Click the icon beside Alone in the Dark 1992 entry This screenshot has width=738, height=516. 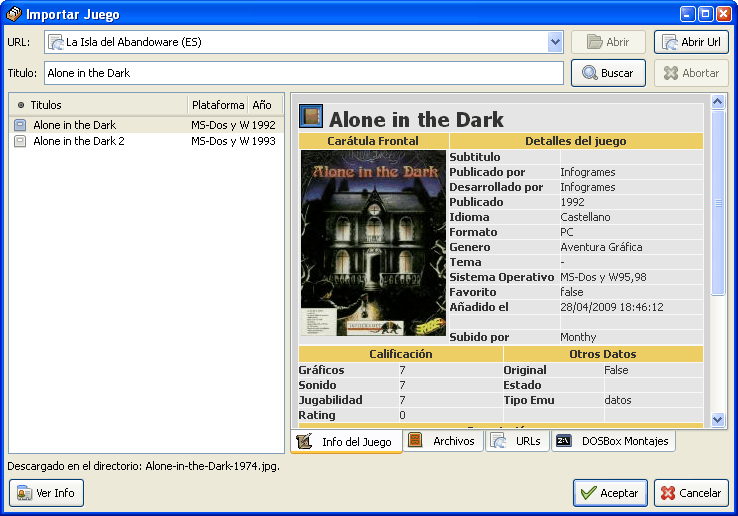click(20, 125)
